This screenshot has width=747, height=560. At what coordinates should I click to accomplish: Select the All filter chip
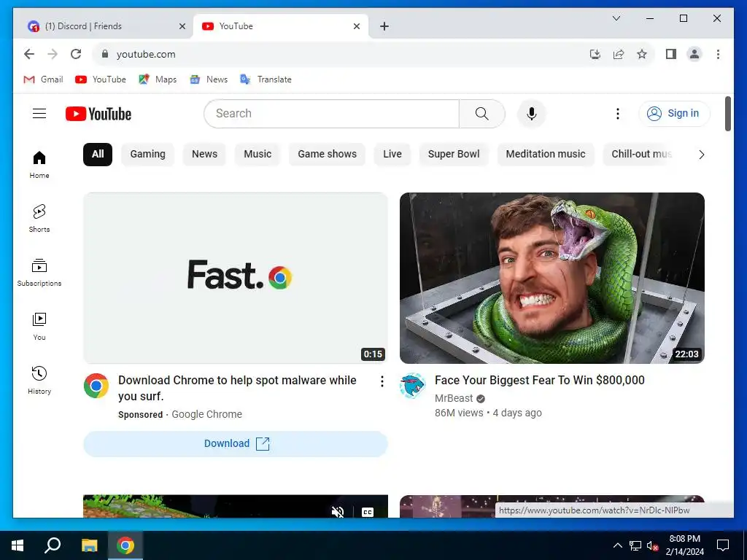pos(98,155)
